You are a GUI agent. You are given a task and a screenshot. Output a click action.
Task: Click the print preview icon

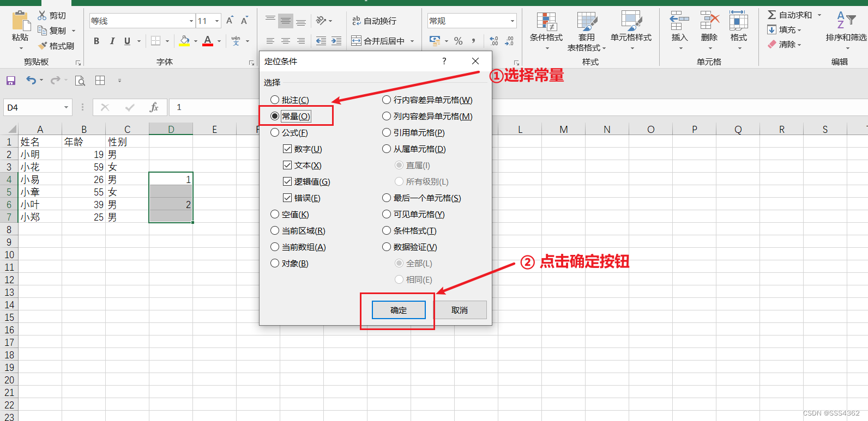(x=80, y=81)
